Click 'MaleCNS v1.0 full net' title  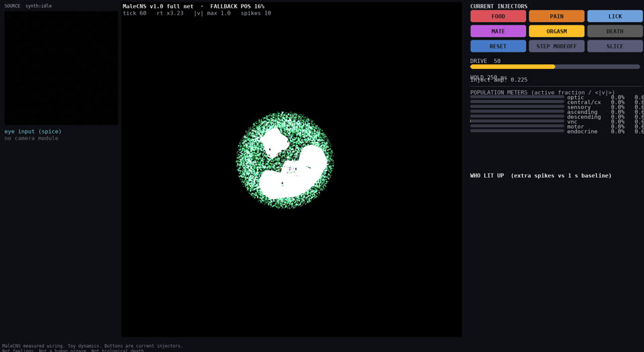158,6
